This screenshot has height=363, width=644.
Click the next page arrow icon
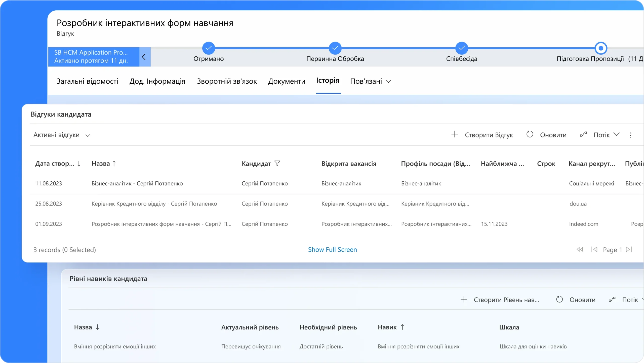click(x=629, y=249)
